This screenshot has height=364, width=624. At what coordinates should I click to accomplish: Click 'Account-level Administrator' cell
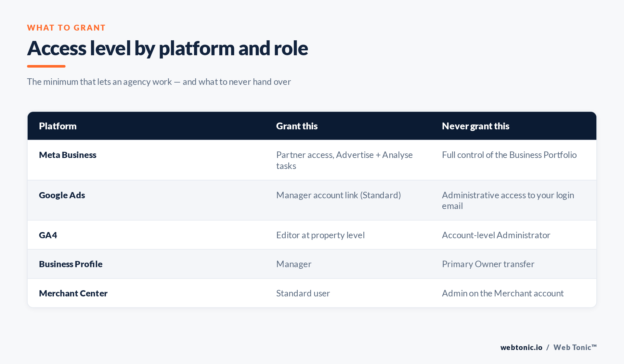tap(496, 235)
